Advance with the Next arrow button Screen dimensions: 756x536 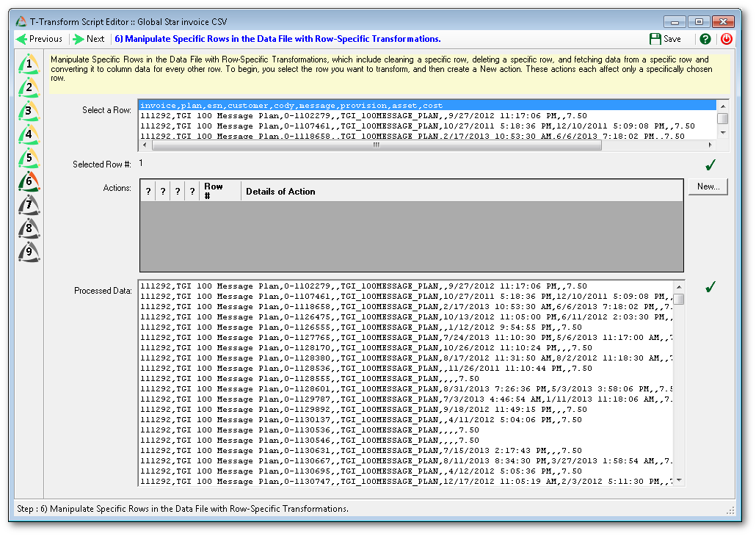click(89, 39)
